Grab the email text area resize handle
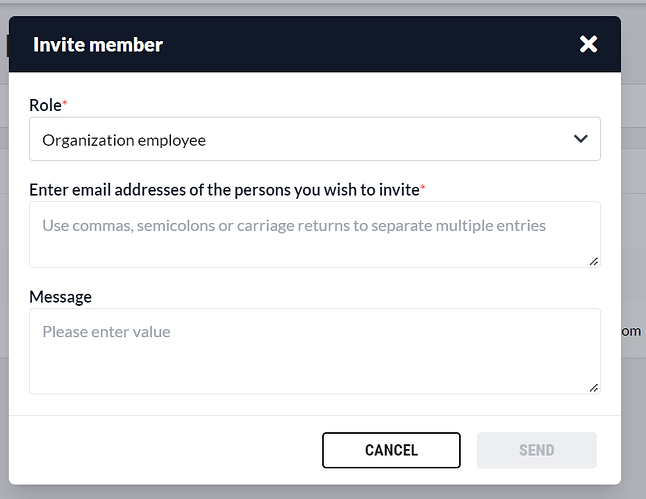646x499 pixels. (x=594, y=261)
